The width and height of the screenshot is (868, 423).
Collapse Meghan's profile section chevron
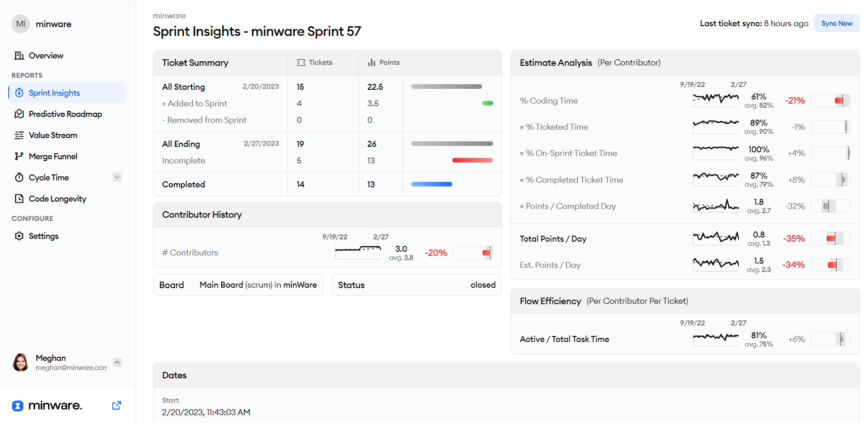click(117, 362)
